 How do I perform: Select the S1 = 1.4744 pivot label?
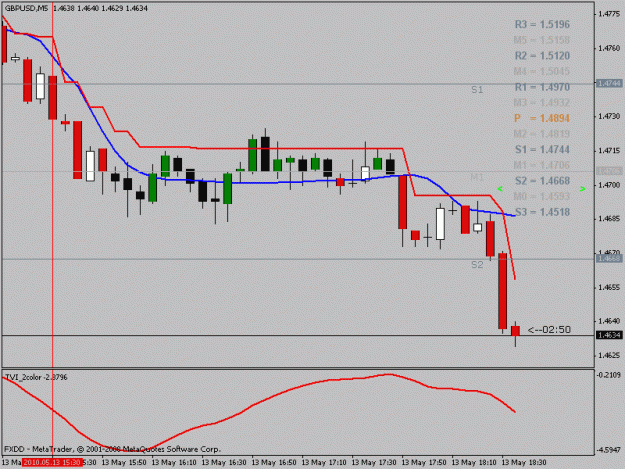pos(542,150)
